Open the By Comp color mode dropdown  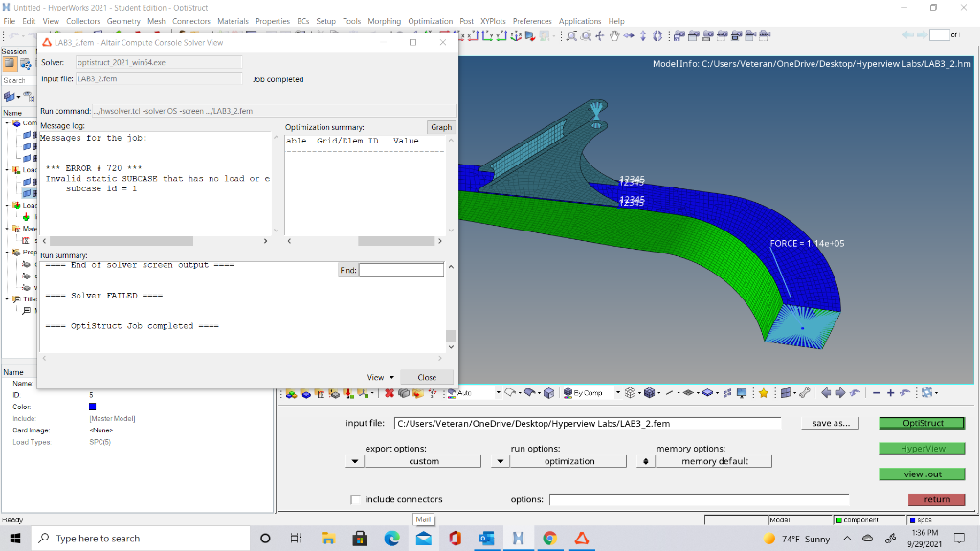tap(618, 393)
